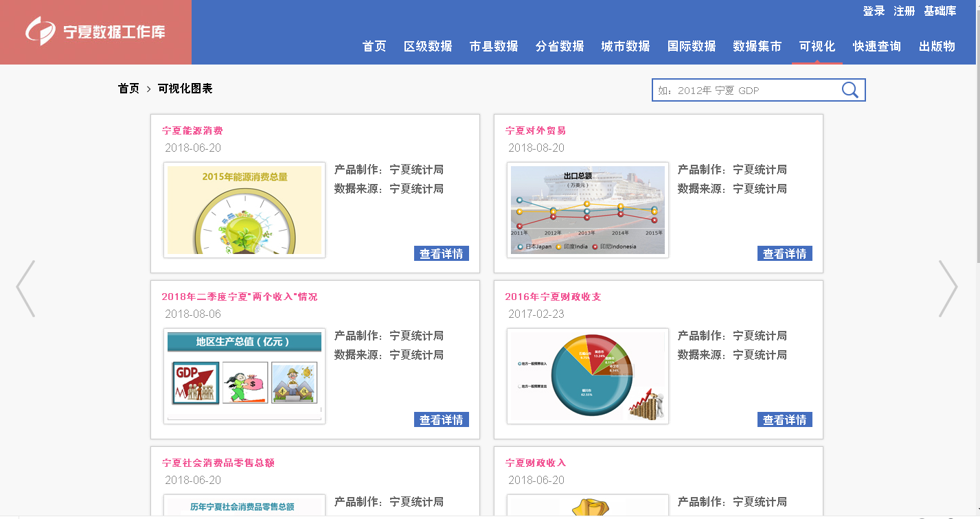
Task: View details for 2016年宁夏财政收支 card
Action: tap(785, 419)
